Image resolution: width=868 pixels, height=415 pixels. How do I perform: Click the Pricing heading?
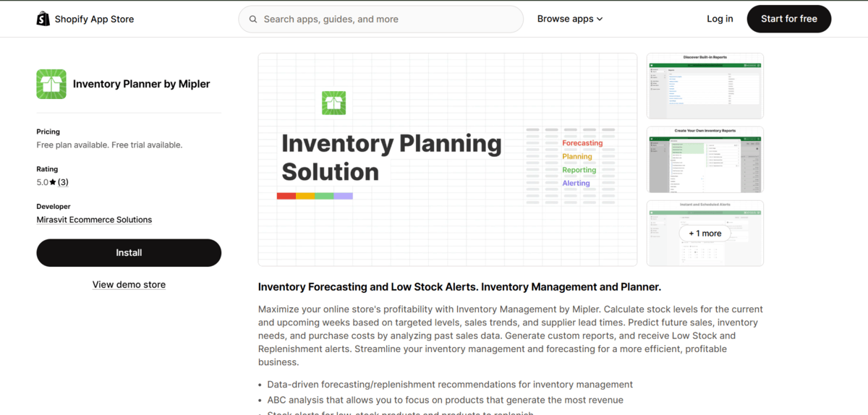(x=48, y=132)
